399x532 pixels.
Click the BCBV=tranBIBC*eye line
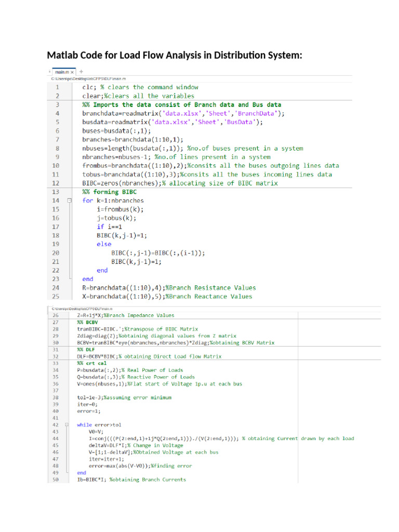(x=176, y=343)
